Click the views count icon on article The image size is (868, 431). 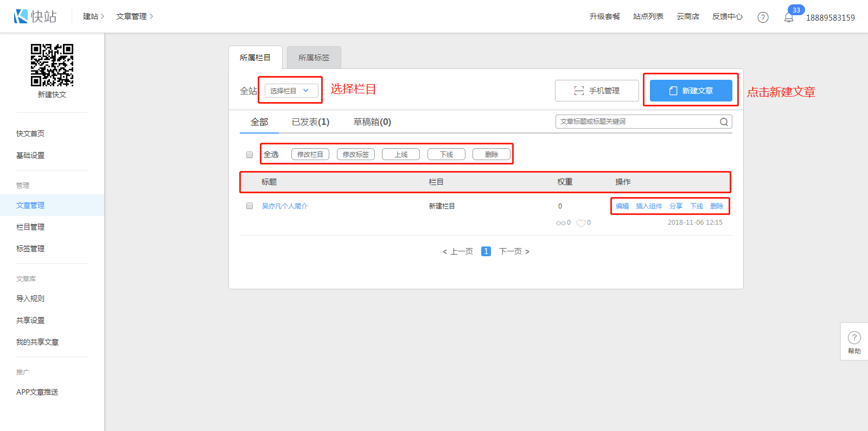click(x=560, y=223)
